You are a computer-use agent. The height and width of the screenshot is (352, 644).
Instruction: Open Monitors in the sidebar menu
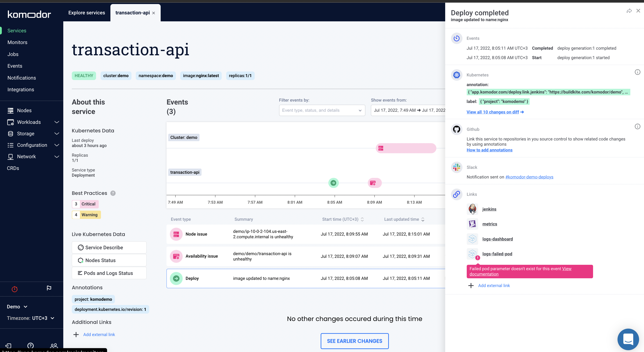coord(18,42)
